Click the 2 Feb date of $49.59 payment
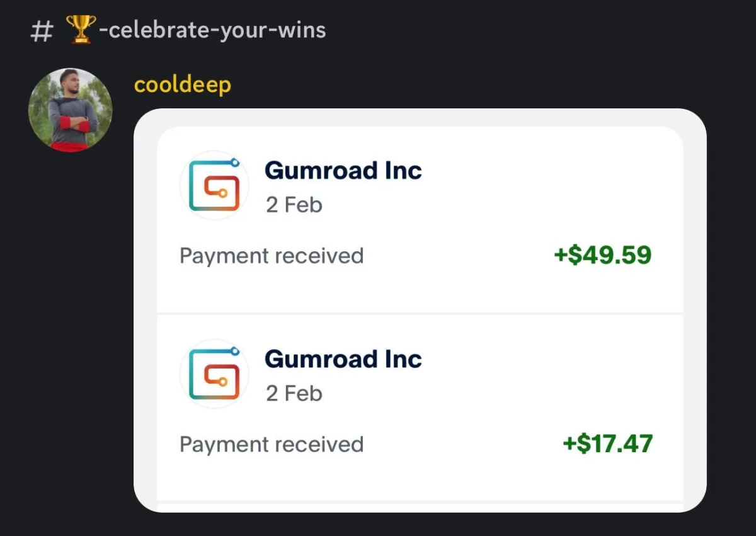 tap(294, 205)
